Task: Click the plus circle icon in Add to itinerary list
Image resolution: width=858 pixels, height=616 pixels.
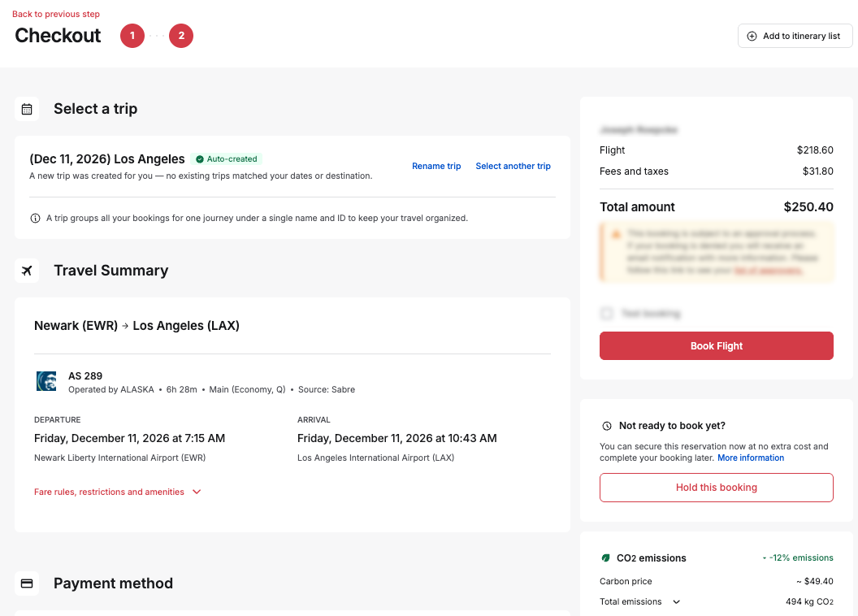Action: click(x=752, y=36)
